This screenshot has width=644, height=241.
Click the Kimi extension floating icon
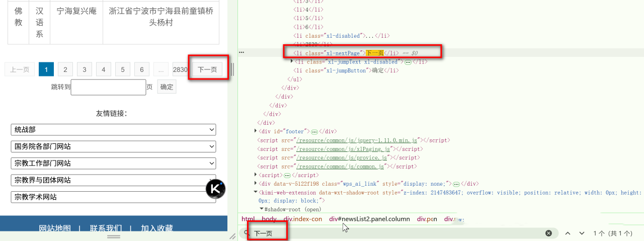click(216, 189)
